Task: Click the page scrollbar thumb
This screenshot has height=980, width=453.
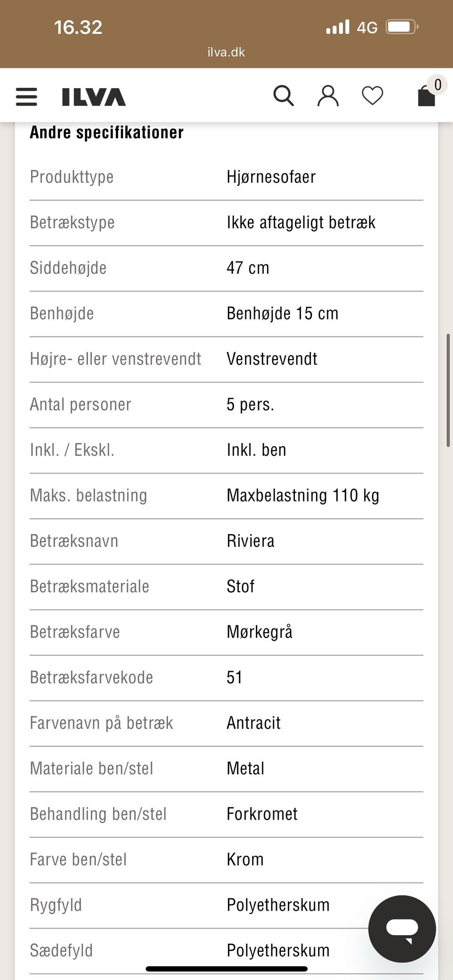Action: [448, 390]
